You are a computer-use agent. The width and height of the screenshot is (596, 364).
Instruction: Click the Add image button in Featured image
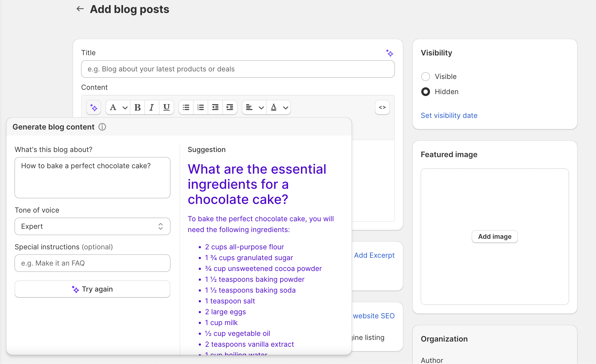coord(495,236)
